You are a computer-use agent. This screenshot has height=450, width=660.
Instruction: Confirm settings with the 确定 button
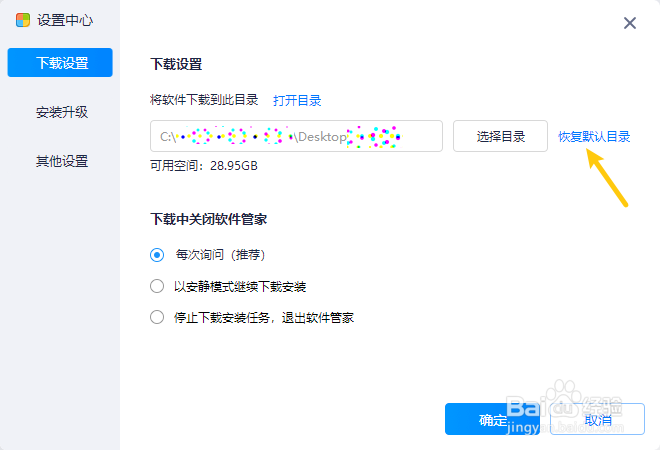pos(492,420)
